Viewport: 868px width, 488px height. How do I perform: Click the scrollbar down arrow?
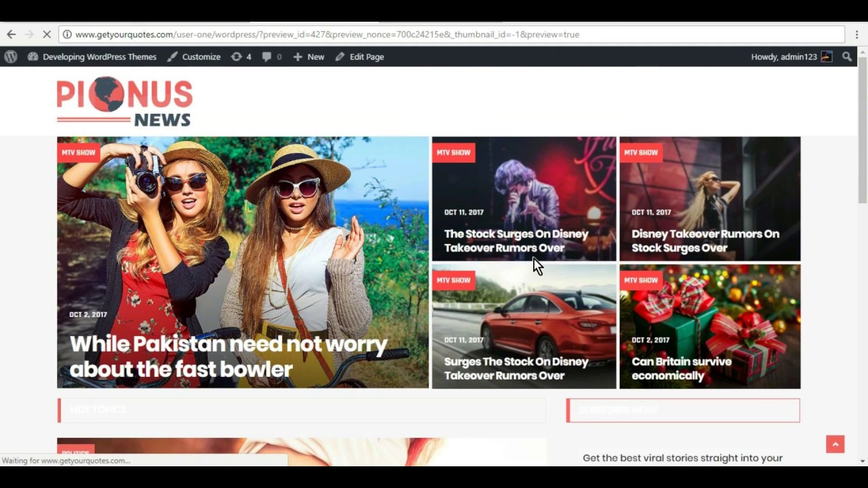(x=863, y=461)
